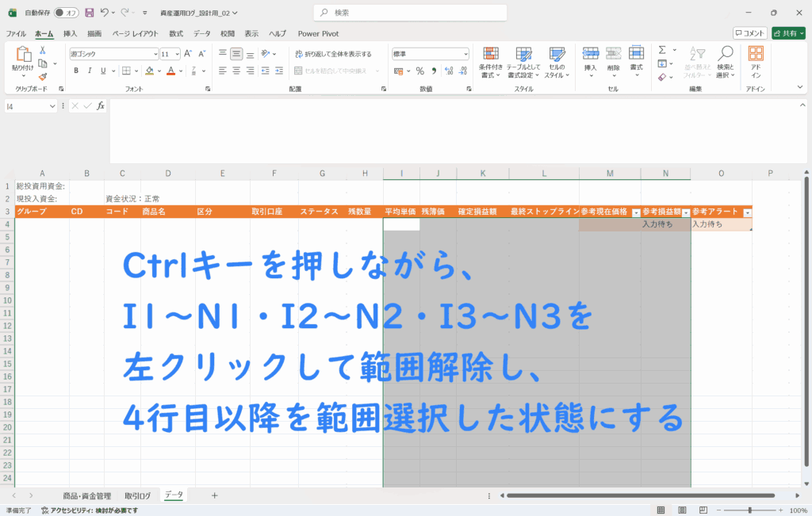Image resolution: width=812 pixels, height=516 pixels.
Task: Click the コメント comments button
Action: (749, 33)
